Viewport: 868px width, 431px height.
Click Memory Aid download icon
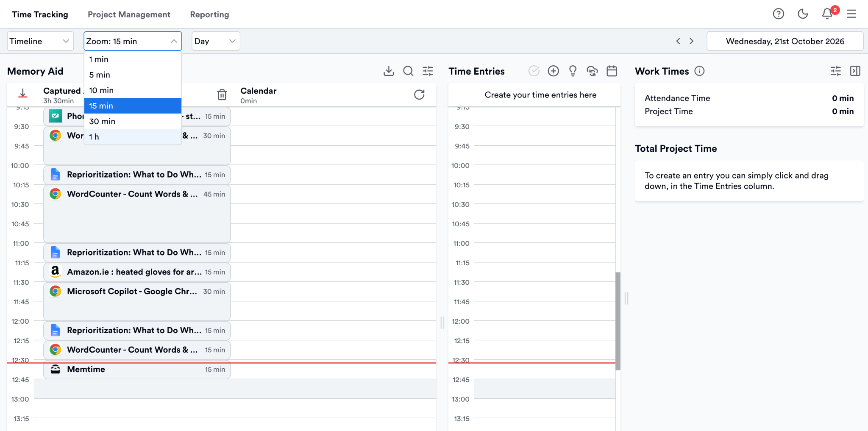point(389,71)
